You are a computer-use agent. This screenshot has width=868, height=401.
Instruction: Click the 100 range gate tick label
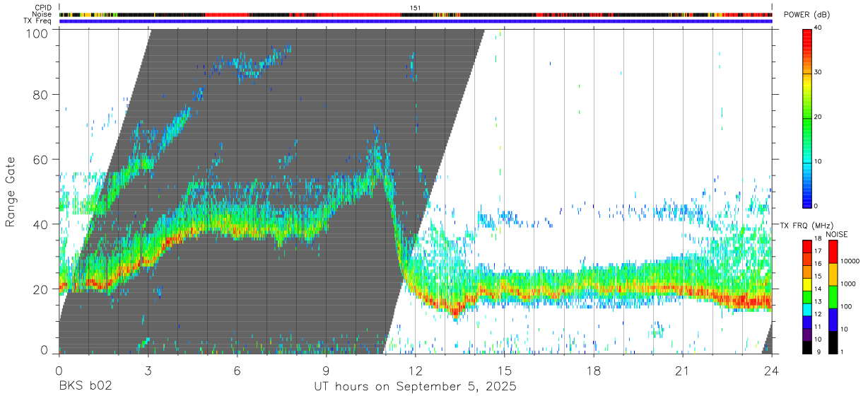[37, 34]
